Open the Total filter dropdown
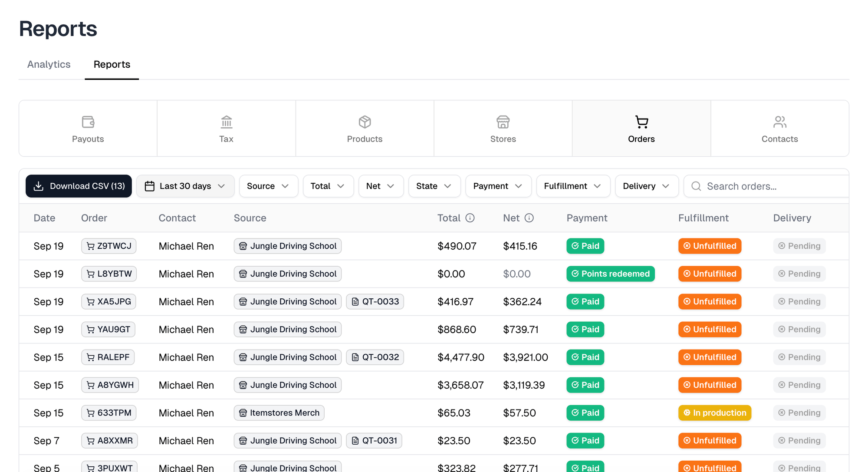The width and height of the screenshot is (868, 472). 328,186
